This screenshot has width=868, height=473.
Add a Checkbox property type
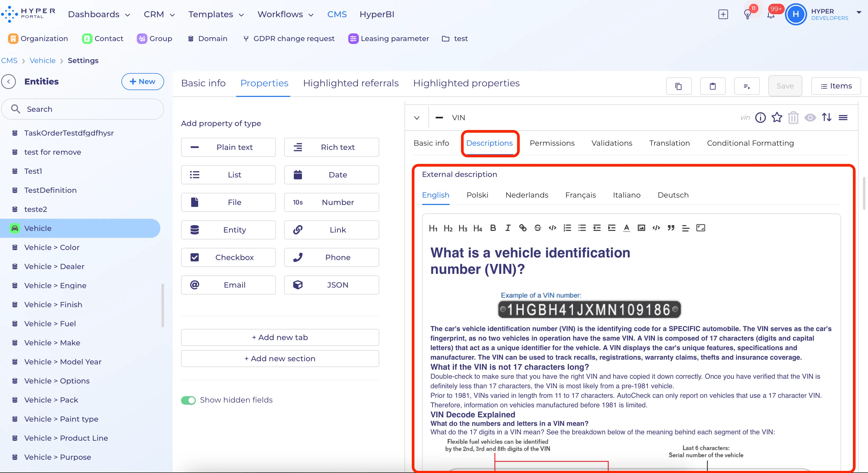click(x=228, y=258)
